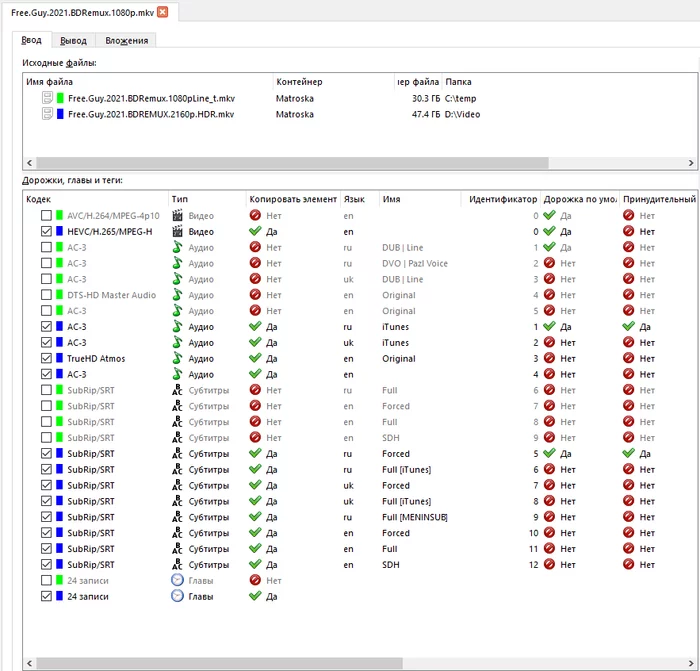Select the Original name of TrueHD Atmos track

399,358
